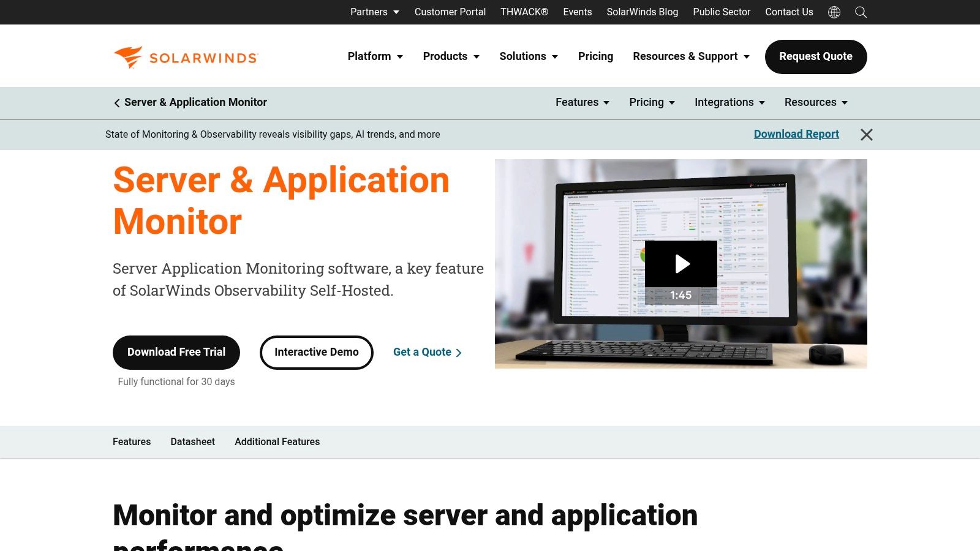This screenshot has width=980, height=551.
Task: Open site search magnifier icon
Action: pos(861,12)
